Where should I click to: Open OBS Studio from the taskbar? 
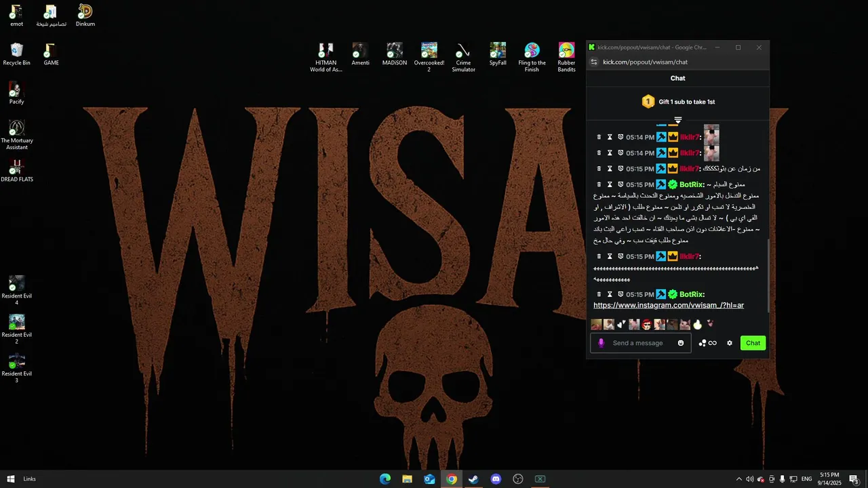point(518,479)
